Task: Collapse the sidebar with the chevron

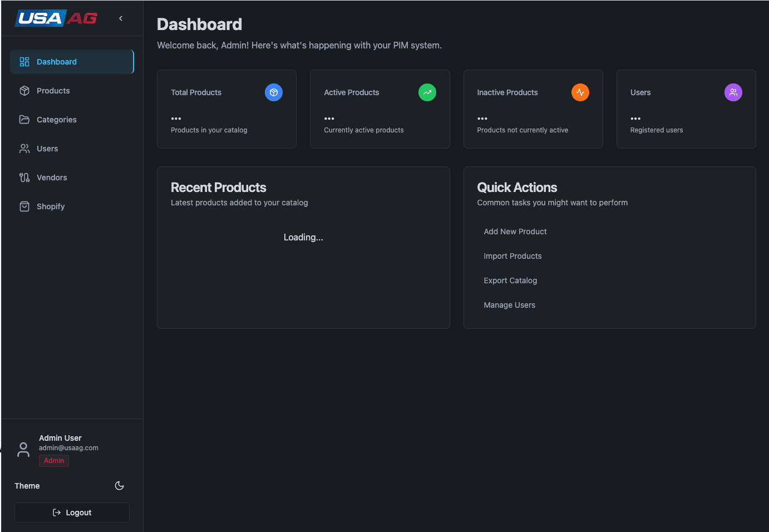Action: pyautogui.click(x=121, y=18)
